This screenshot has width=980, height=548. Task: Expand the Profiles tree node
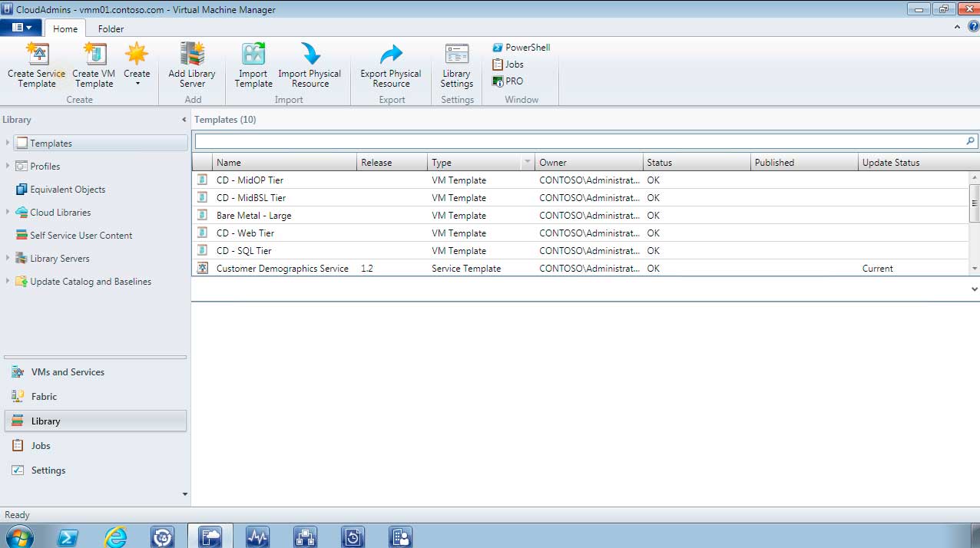coord(8,166)
